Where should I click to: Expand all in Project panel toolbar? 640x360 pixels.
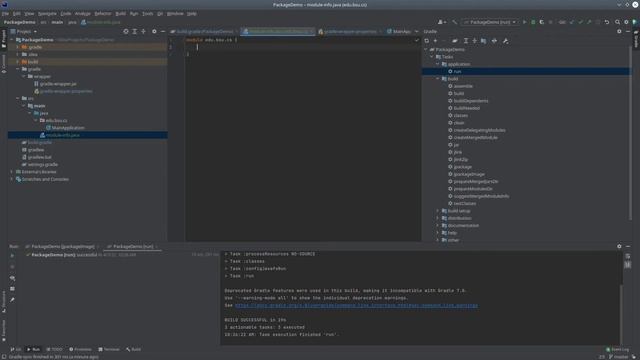pos(134,31)
